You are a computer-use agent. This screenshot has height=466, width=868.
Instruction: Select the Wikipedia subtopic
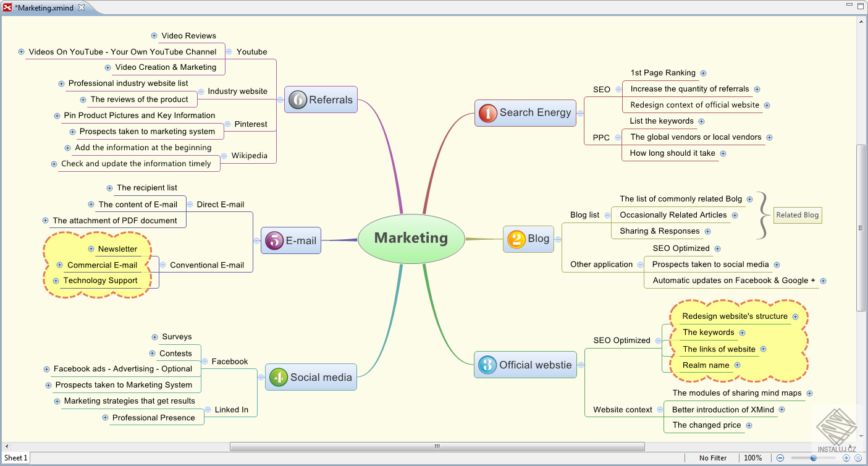tap(250, 156)
